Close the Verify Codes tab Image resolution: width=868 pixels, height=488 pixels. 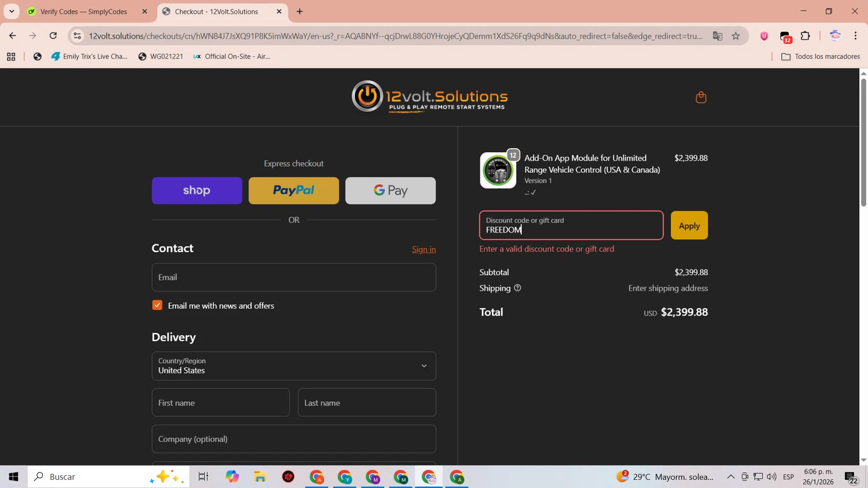coord(145,12)
